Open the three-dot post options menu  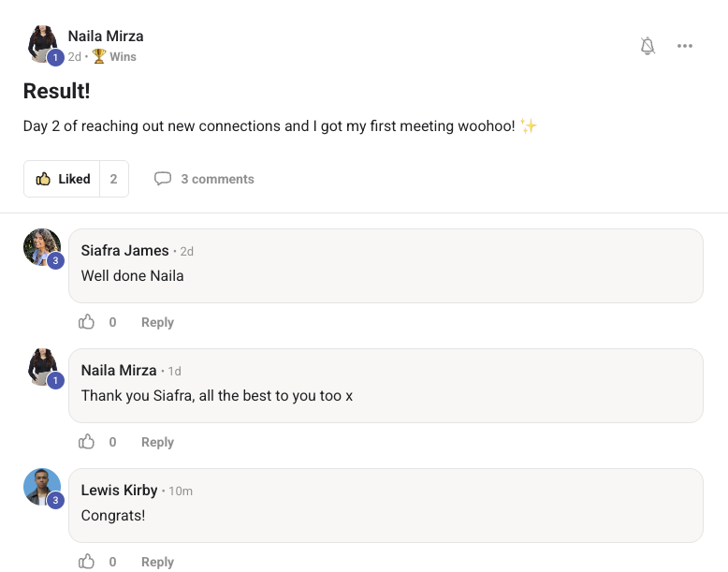tap(685, 46)
